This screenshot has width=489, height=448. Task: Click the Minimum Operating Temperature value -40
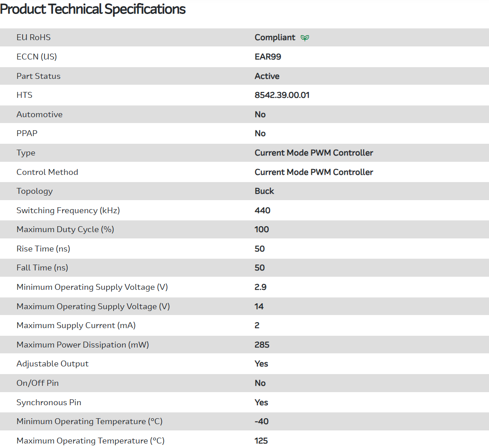[262, 421]
